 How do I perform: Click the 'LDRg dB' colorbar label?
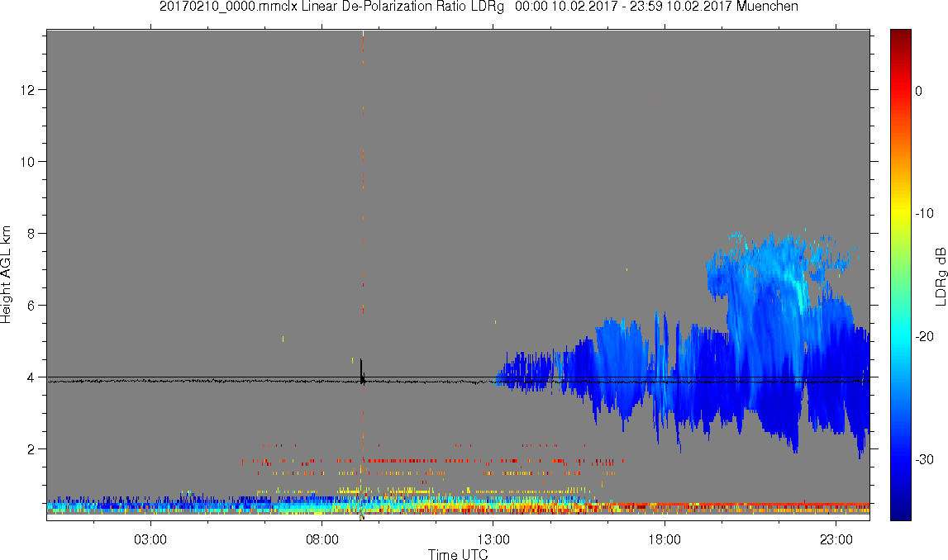click(x=940, y=276)
